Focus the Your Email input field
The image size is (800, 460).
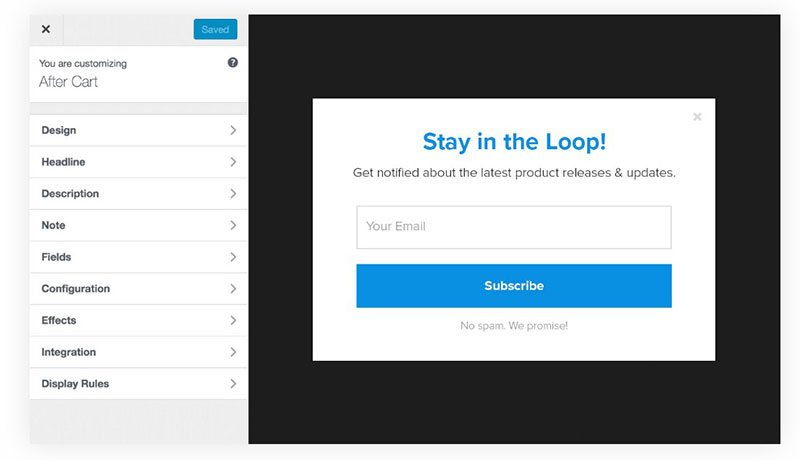point(514,227)
